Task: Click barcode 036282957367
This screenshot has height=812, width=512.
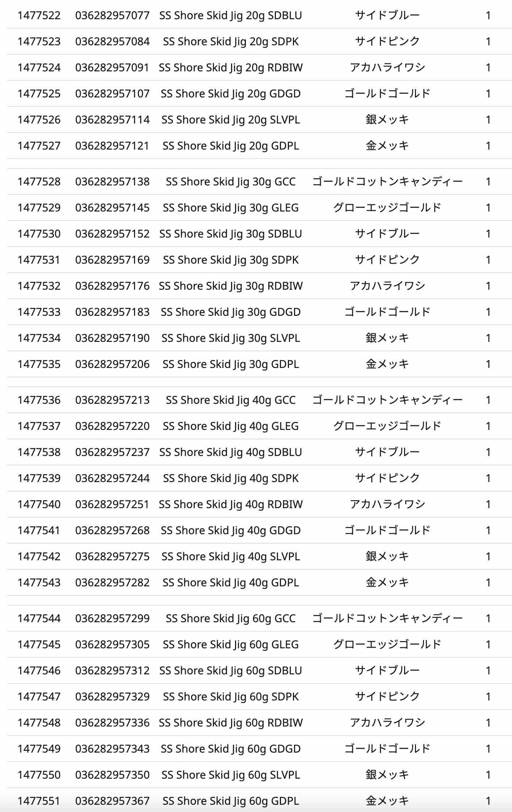Action: coord(112,801)
